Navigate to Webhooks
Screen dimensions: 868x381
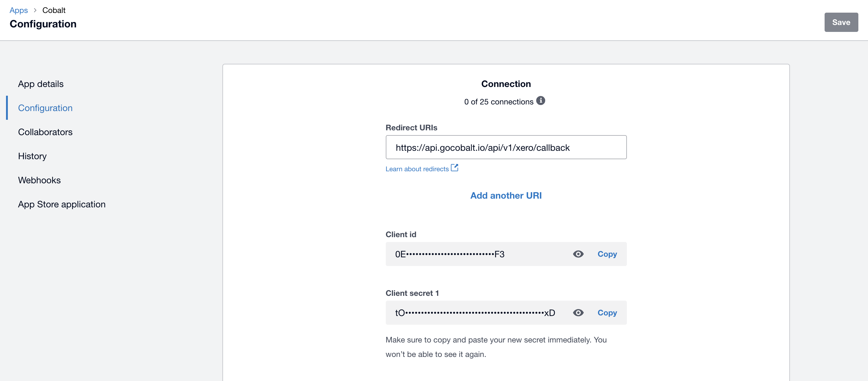[x=39, y=180]
